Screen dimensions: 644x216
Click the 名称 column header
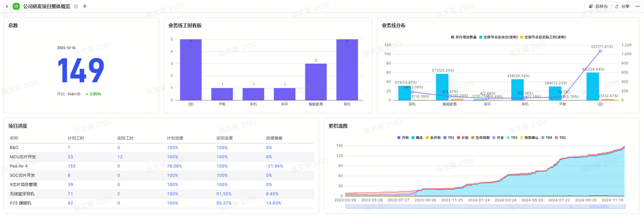pos(14,138)
